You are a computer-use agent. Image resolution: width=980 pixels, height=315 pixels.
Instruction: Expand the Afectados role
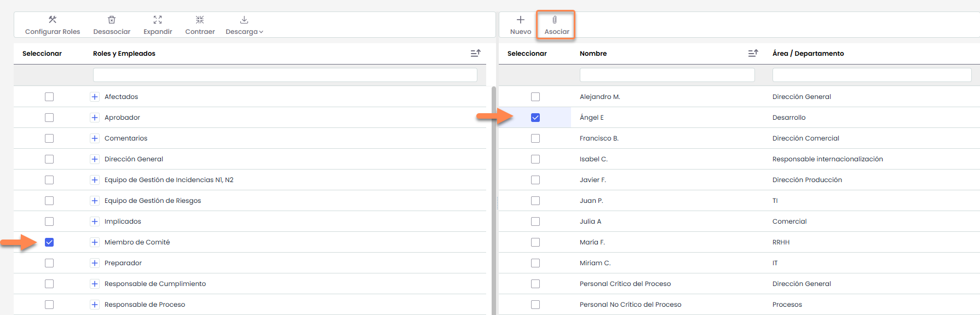point(95,97)
